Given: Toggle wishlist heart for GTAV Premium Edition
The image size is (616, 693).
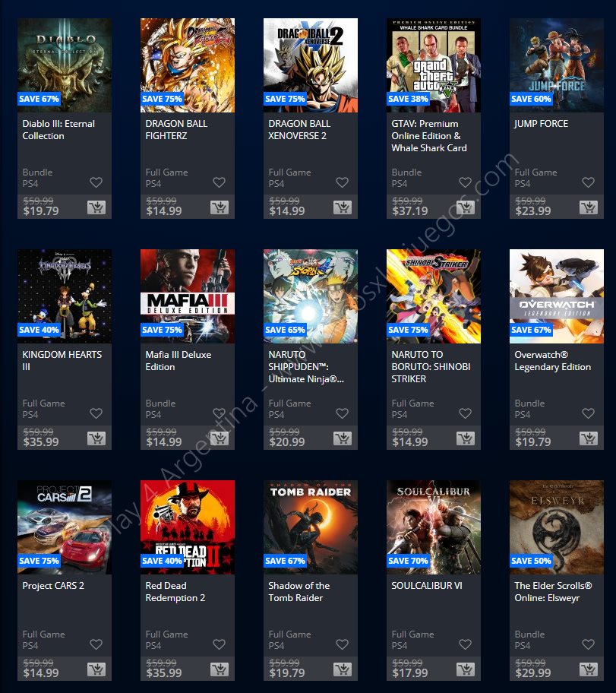Looking at the screenshot, I should [465, 182].
